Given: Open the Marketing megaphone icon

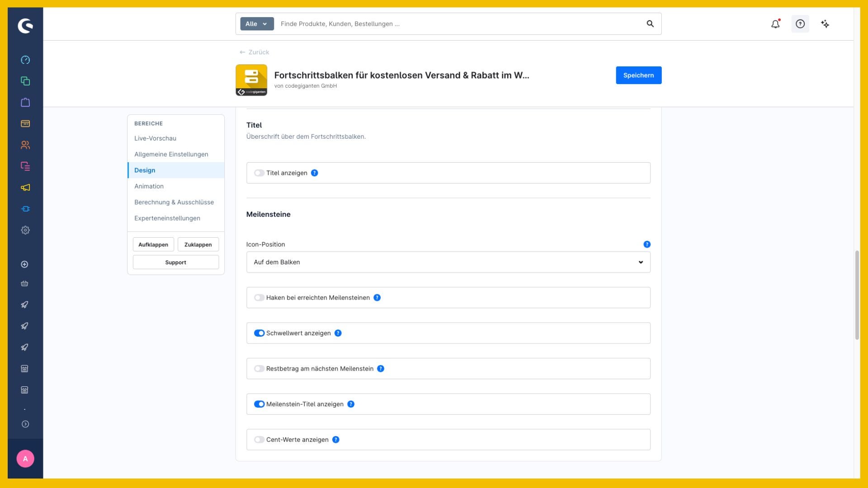Looking at the screenshot, I should pos(25,188).
